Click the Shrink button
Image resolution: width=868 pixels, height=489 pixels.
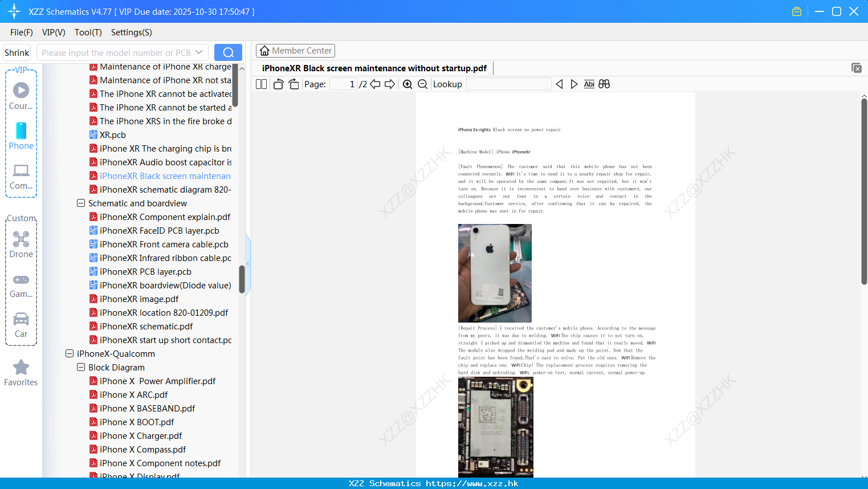pyautogui.click(x=17, y=52)
